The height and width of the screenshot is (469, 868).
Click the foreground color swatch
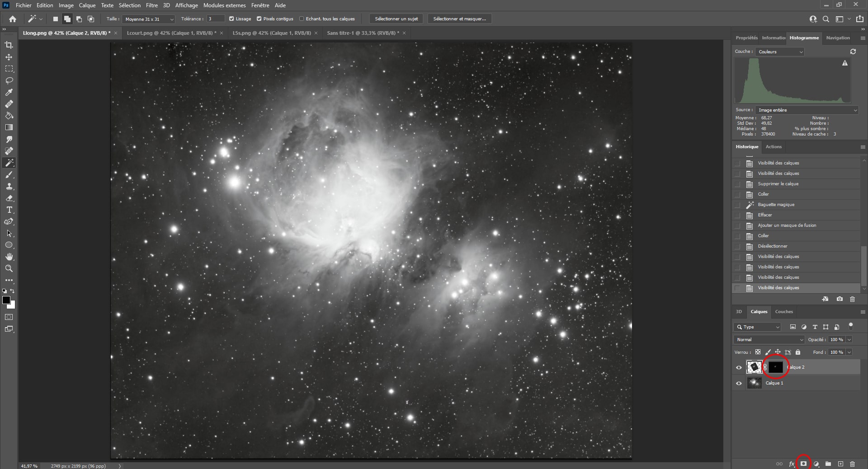point(6,300)
